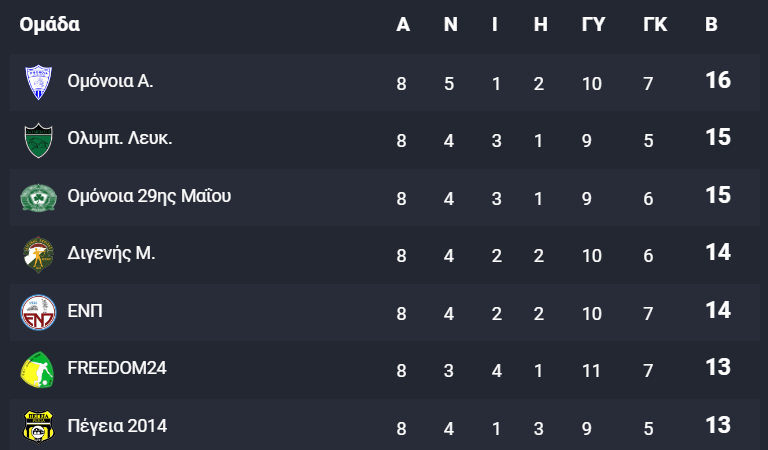Open the Ομόνοια Α. team page
The width and height of the screenshot is (768, 450).
[110, 81]
